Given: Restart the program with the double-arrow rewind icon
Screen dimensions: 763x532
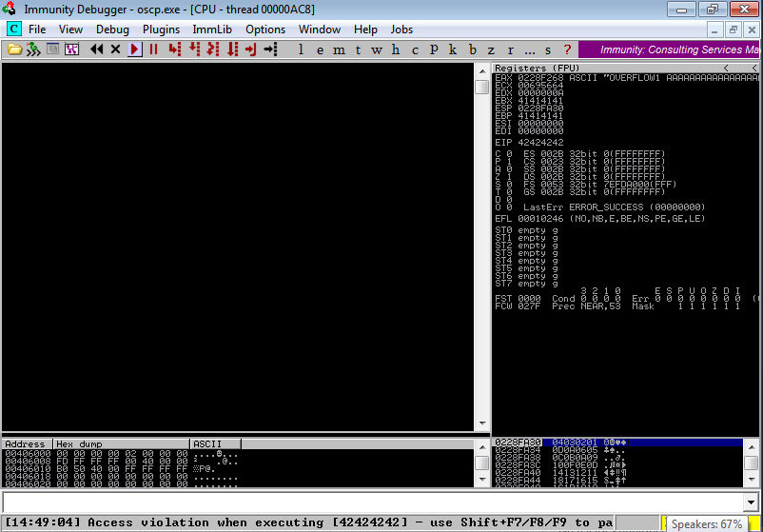Looking at the screenshot, I should pos(97,49).
